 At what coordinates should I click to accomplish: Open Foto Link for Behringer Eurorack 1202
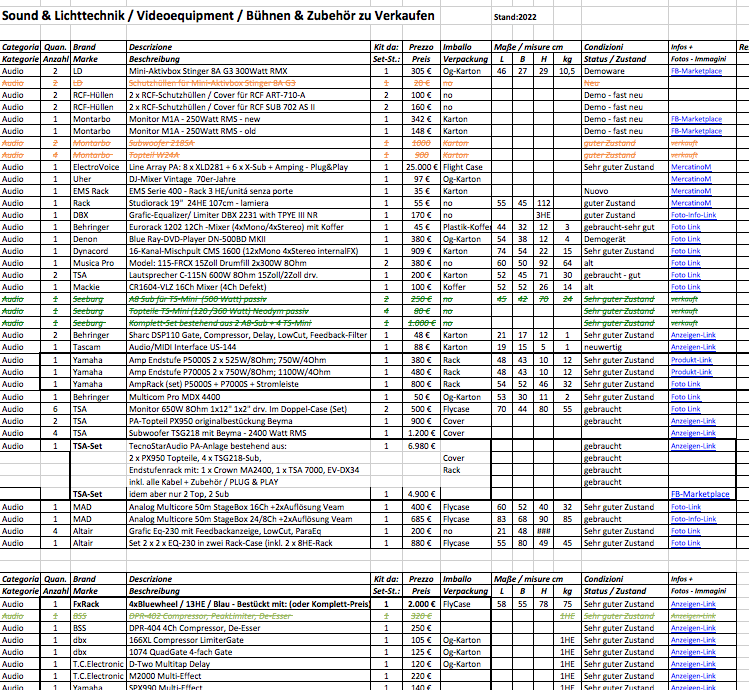coord(685,227)
